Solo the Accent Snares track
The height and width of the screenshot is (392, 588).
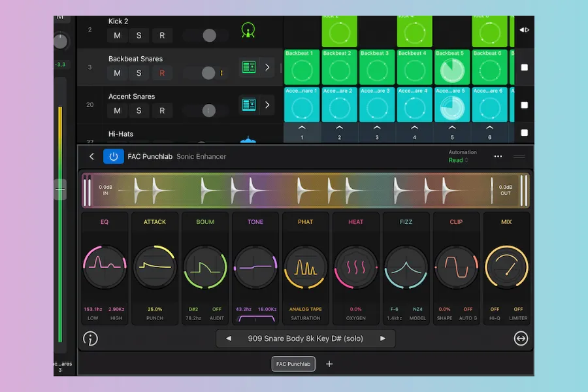[139, 110]
